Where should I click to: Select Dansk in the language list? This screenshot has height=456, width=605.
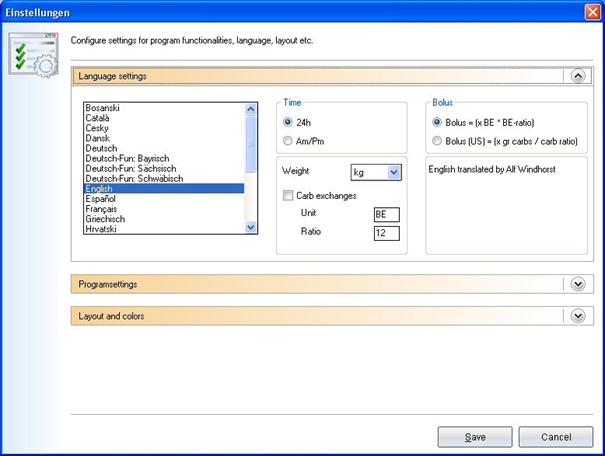tap(100, 138)
